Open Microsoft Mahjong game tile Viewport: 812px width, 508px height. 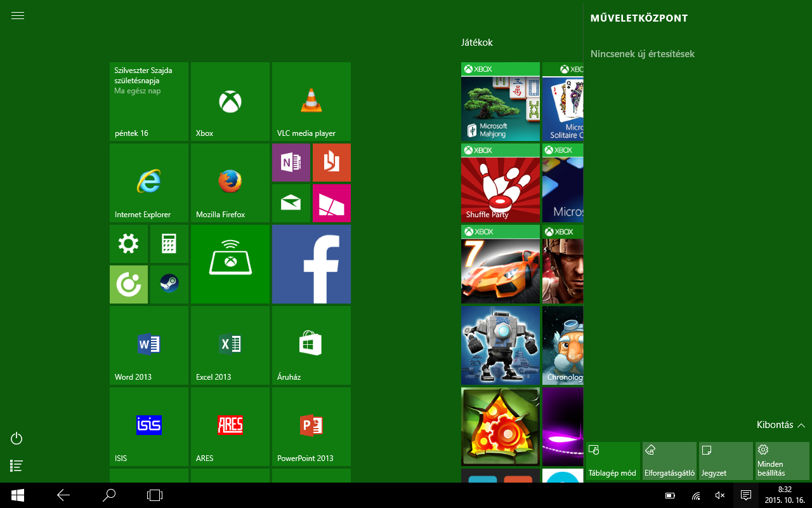coord(501,102)
